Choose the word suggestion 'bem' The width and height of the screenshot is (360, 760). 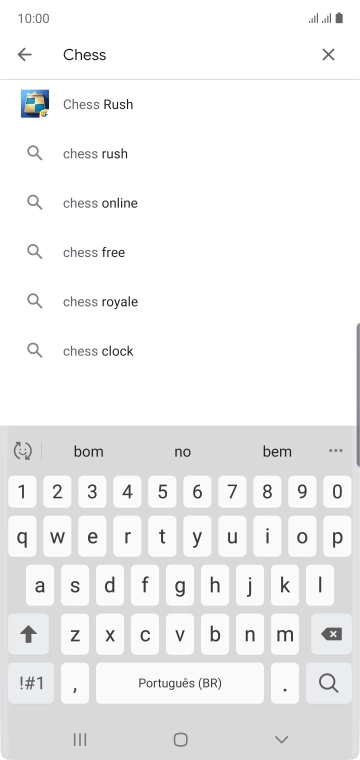277,452
